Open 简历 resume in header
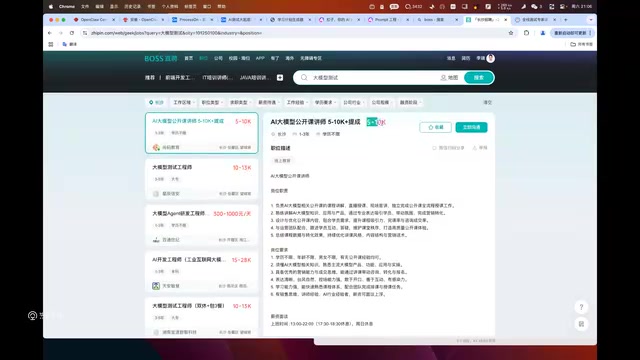Image resolution: width=640 pixels, height=360 pixels. [x=466, y=58]
